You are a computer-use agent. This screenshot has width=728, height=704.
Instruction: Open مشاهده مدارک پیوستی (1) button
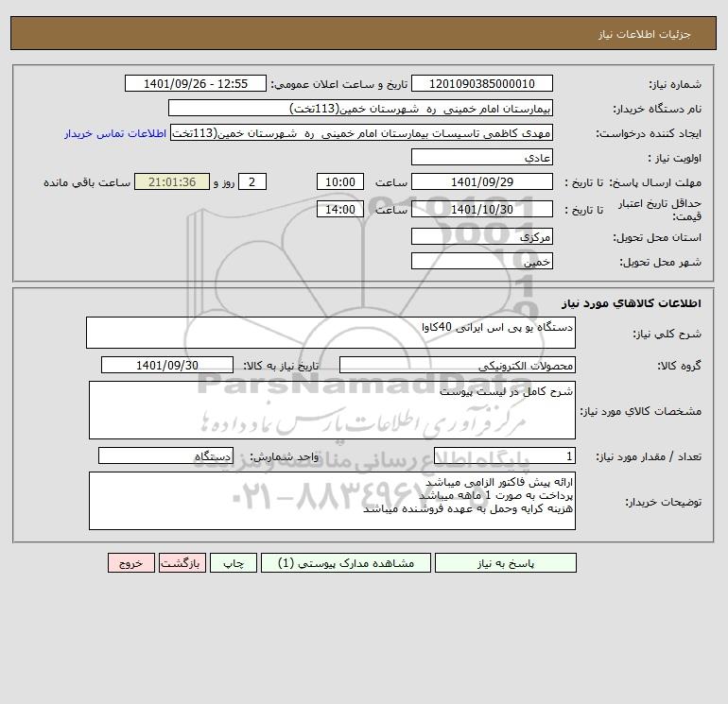pos(346,563)
